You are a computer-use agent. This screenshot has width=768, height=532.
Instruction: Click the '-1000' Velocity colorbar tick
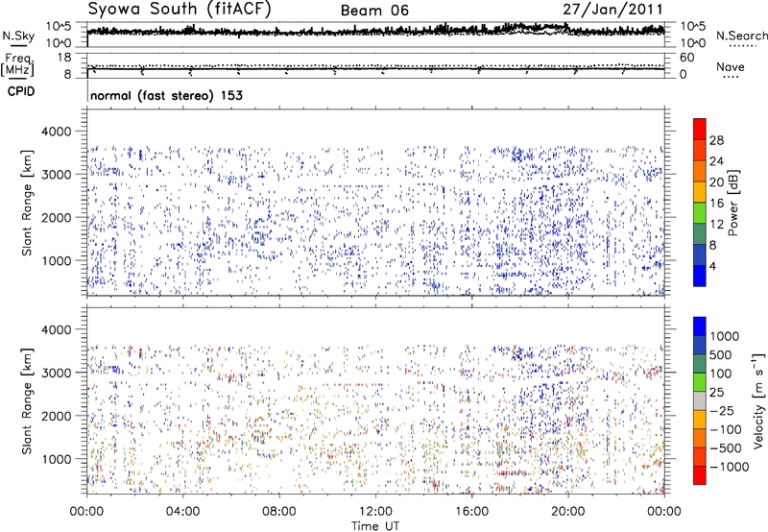(x=729, y=467)
